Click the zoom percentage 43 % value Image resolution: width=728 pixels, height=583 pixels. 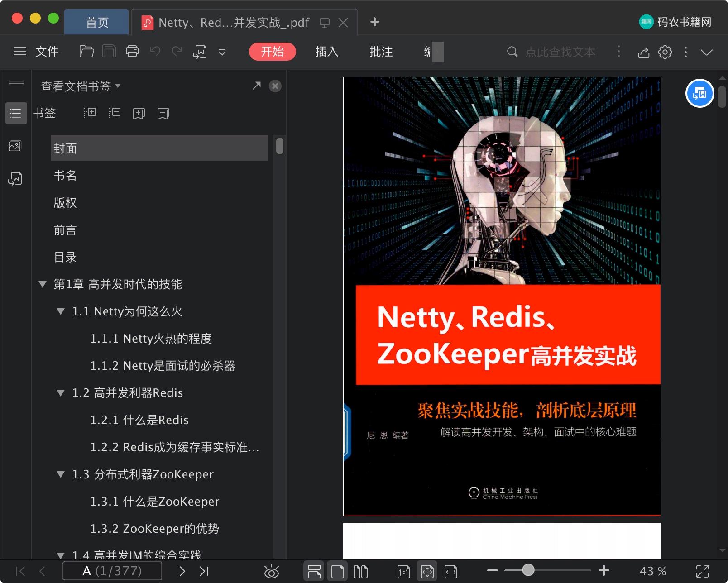[653, 571]
